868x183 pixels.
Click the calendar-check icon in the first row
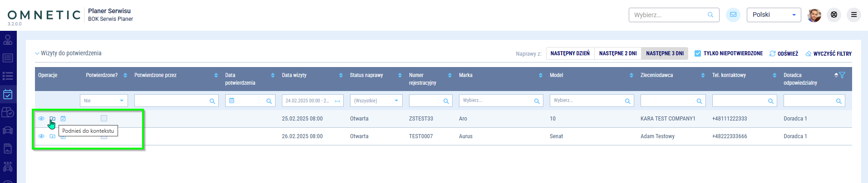[x=63, y=119]
